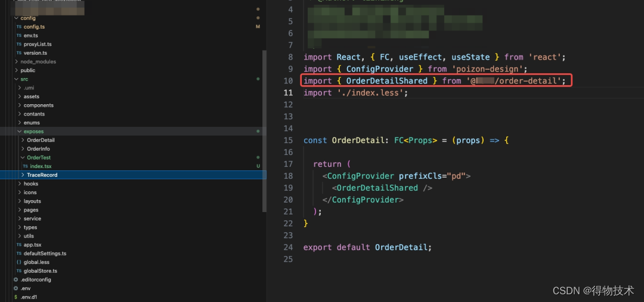
Task: Click the TS icon beside version.ts
Action: tap(19, 53)
